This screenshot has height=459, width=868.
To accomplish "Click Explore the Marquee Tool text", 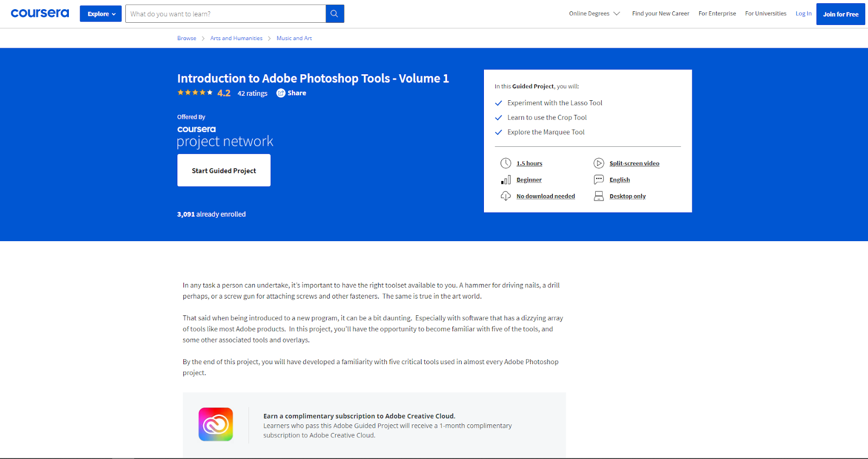I will (x=546, y=132).
